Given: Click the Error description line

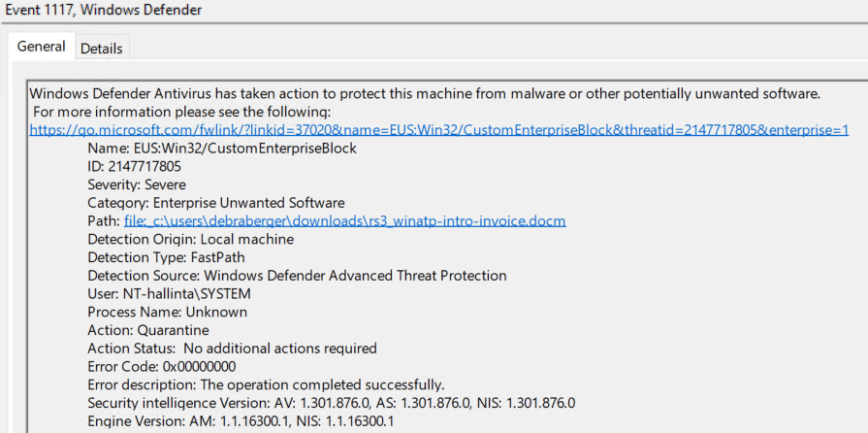Looking at the screenshot, I should pyautogui.click(x=266, y=384).
